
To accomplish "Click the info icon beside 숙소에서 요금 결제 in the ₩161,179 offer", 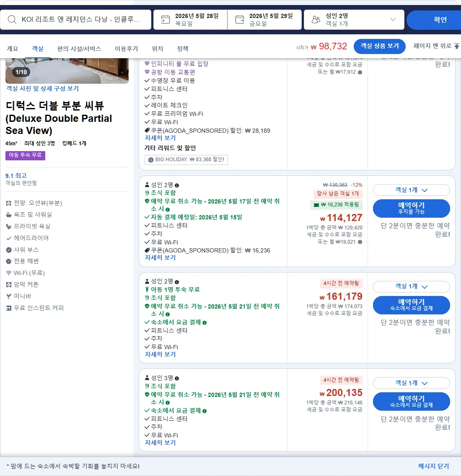I will coord(205,323).
